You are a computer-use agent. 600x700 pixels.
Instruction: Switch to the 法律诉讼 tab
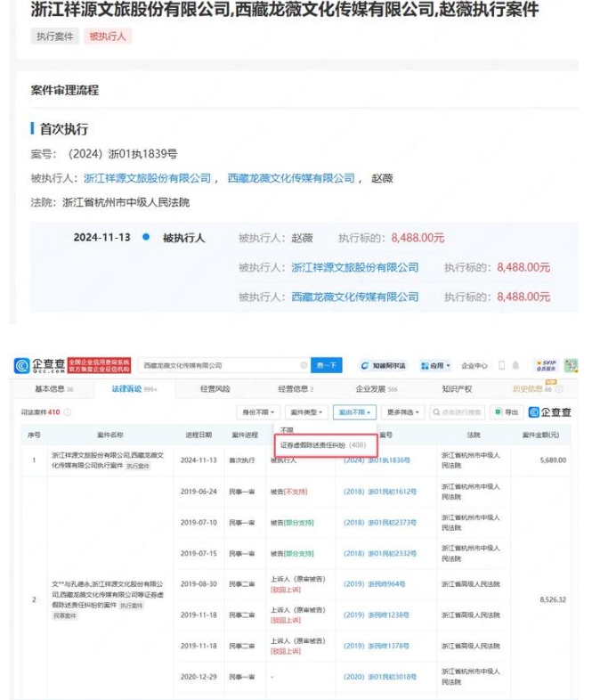[134, 389]
